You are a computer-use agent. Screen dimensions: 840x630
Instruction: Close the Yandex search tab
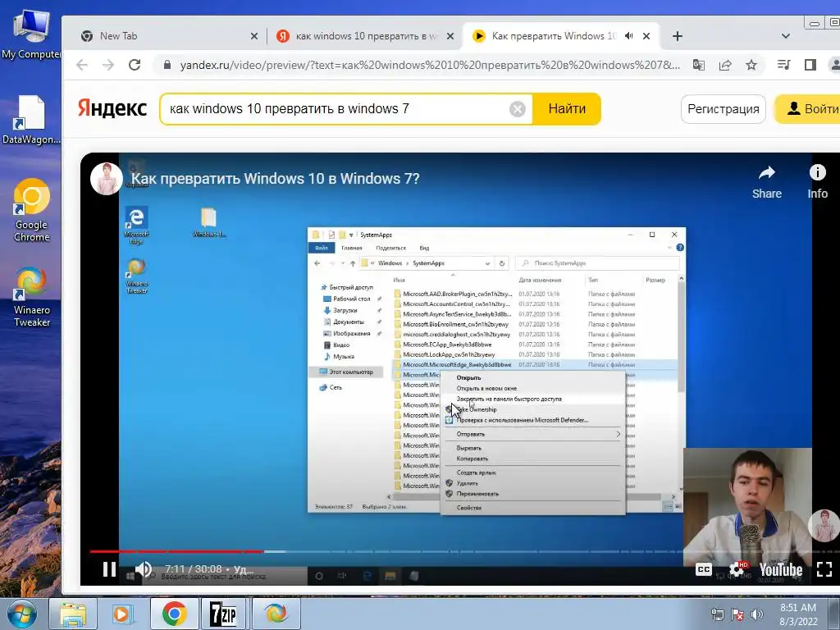click(450, 36)
